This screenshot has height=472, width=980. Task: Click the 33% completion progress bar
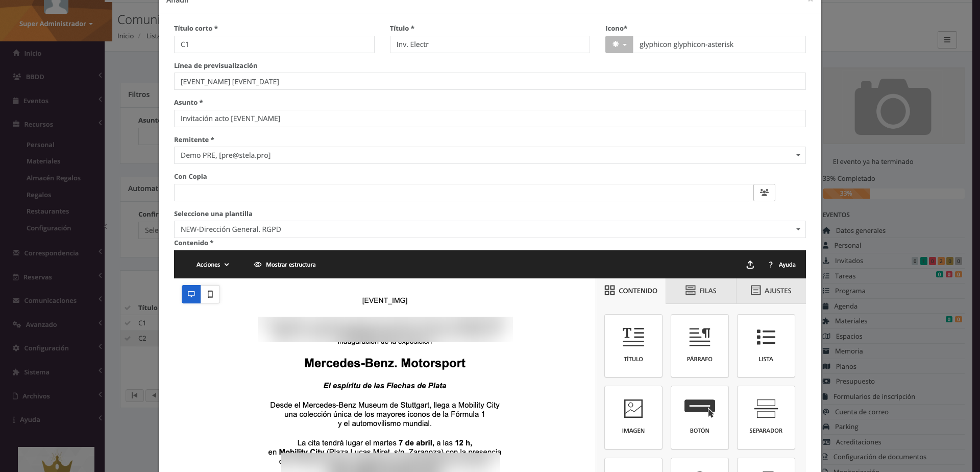coord(893,194)
